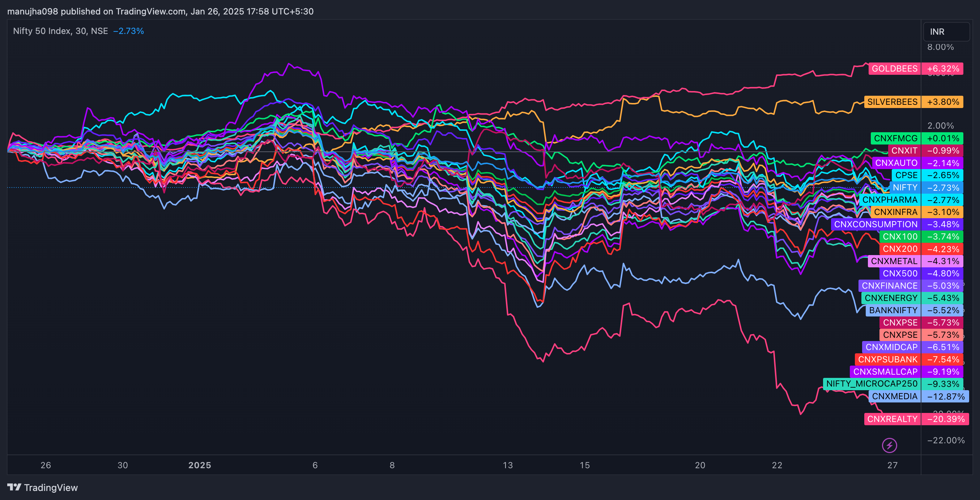Click date 20 on the time axis
The image size is (980, 500).
tap(700, 465)
